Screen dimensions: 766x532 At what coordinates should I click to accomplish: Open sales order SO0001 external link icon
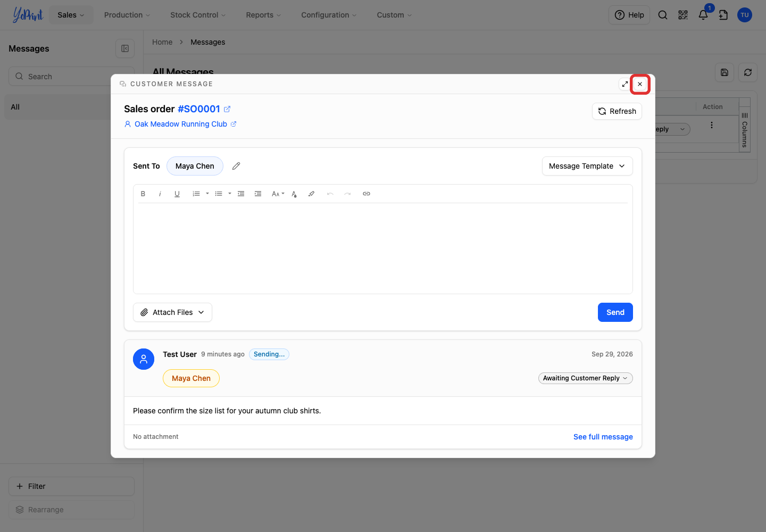pos(227,109)
